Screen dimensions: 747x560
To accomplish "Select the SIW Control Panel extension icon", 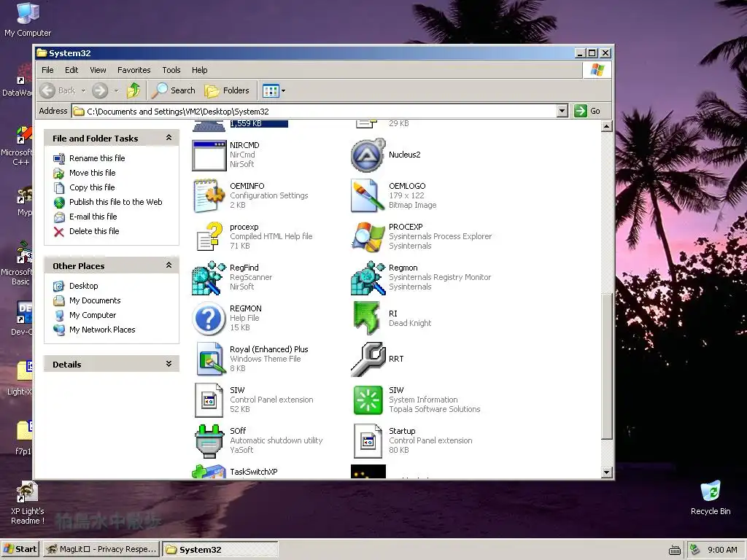I will pyautogui.click(x=209, y=400).
